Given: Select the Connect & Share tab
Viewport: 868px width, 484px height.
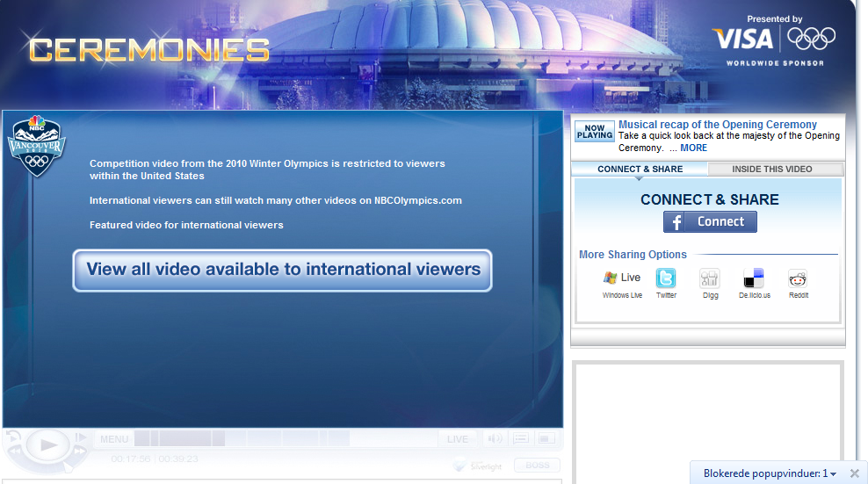Looking at the screenshot, I should pos(640,169).
